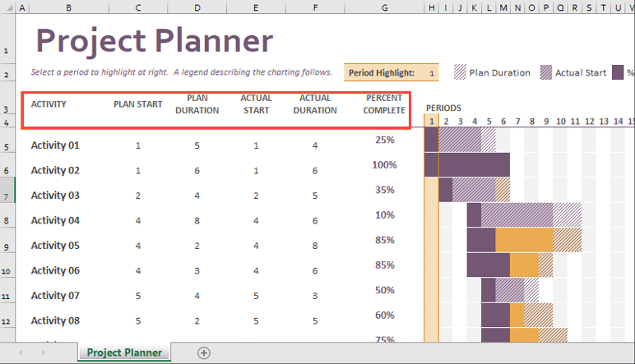
Task: Select the Activity 01 cell
Action: pyautogui.click(x=55, y=145)
